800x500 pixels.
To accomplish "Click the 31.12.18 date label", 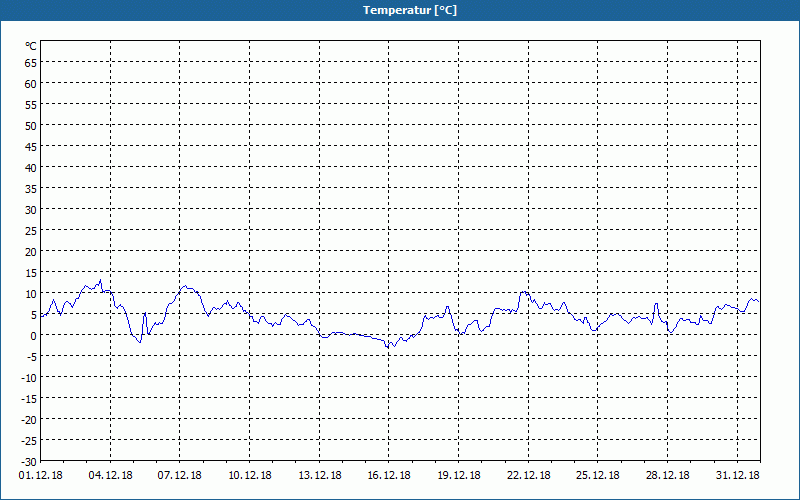I will coord(737,475).
